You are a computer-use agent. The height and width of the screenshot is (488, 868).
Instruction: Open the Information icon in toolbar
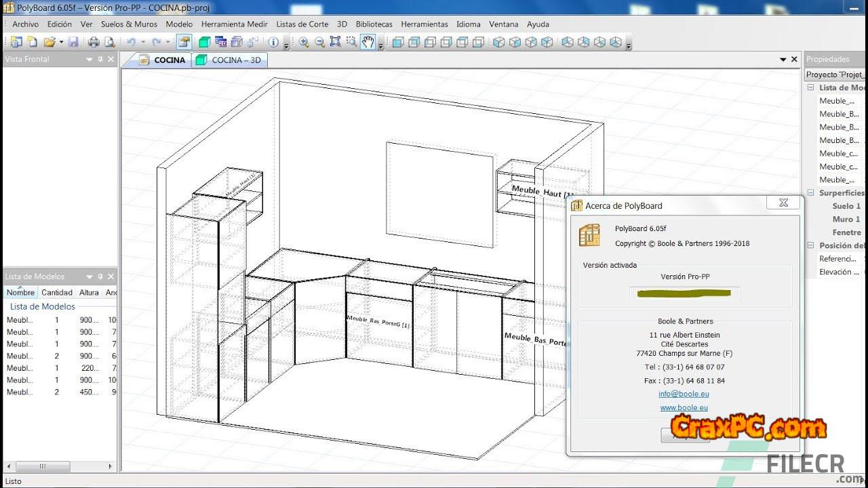pos(273,42)
